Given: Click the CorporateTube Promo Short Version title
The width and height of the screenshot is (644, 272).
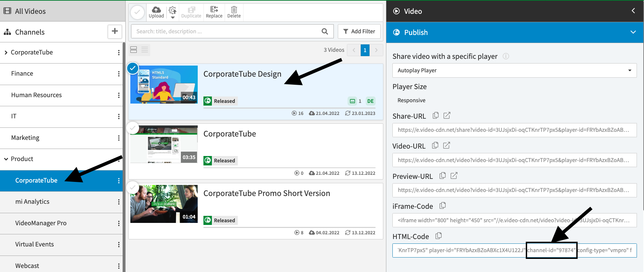Looking at the screenshot, I should coord(267,193).
